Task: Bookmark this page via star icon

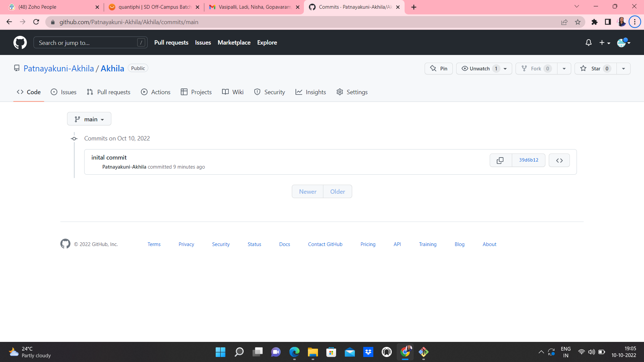Action: click(x=578, y=22)
